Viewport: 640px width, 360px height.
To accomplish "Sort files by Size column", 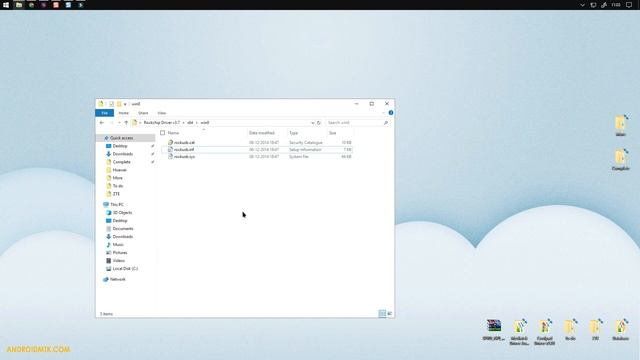I will click(x=333, y=133).
